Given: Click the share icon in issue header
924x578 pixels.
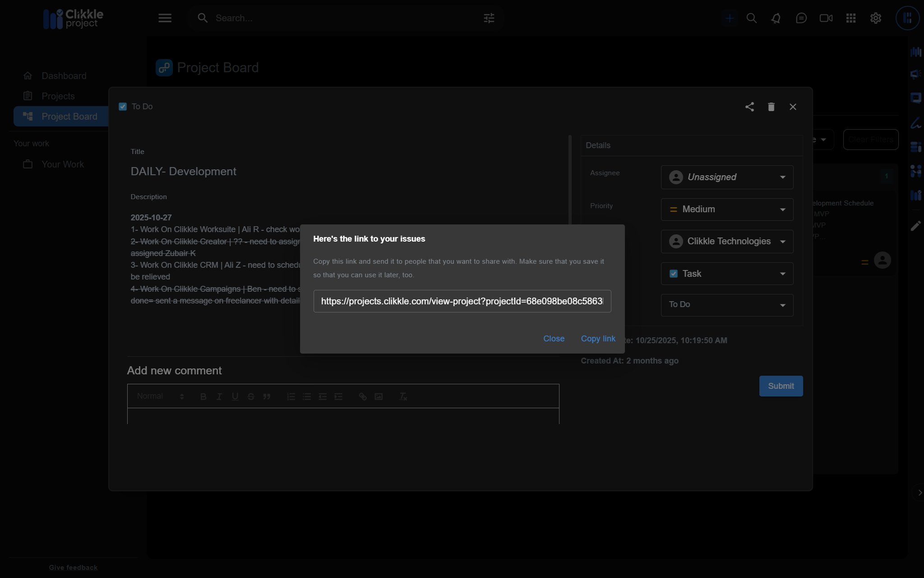Looking at the screenshot, I should 749,107.
